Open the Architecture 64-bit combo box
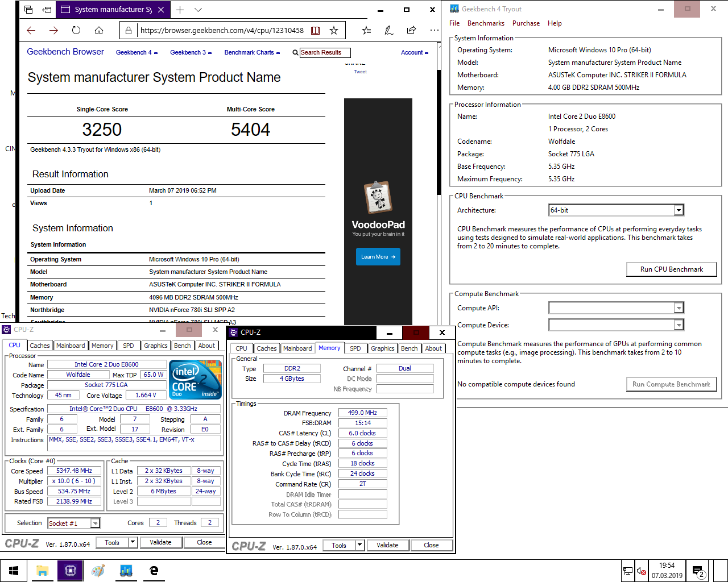This screenshot has height=582, width=728. tap(616, 210)
